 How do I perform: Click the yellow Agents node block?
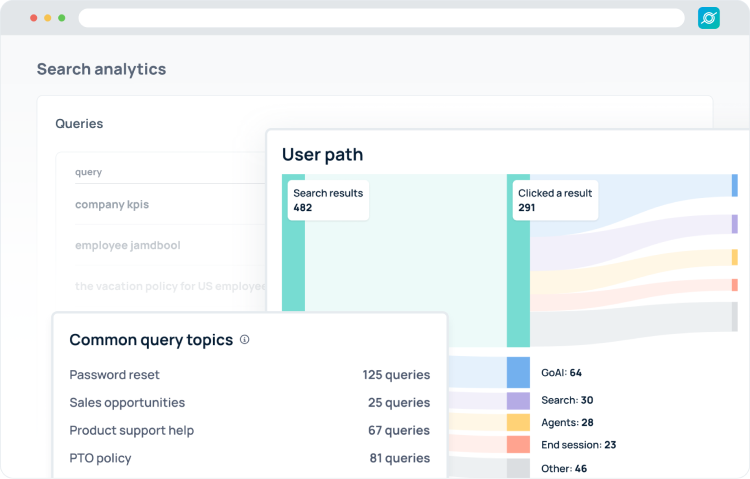(518, 423)
